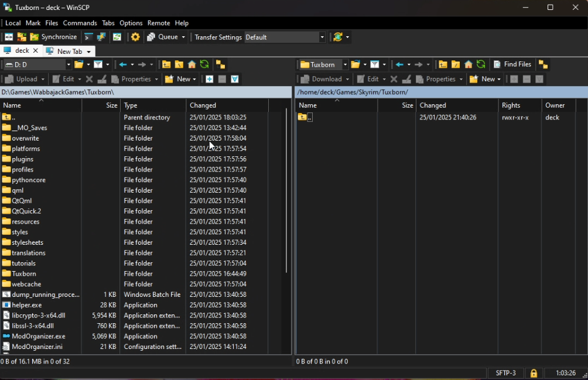
Task: Click the Keep remote directory up to date icon
Action: click(117, 37)
